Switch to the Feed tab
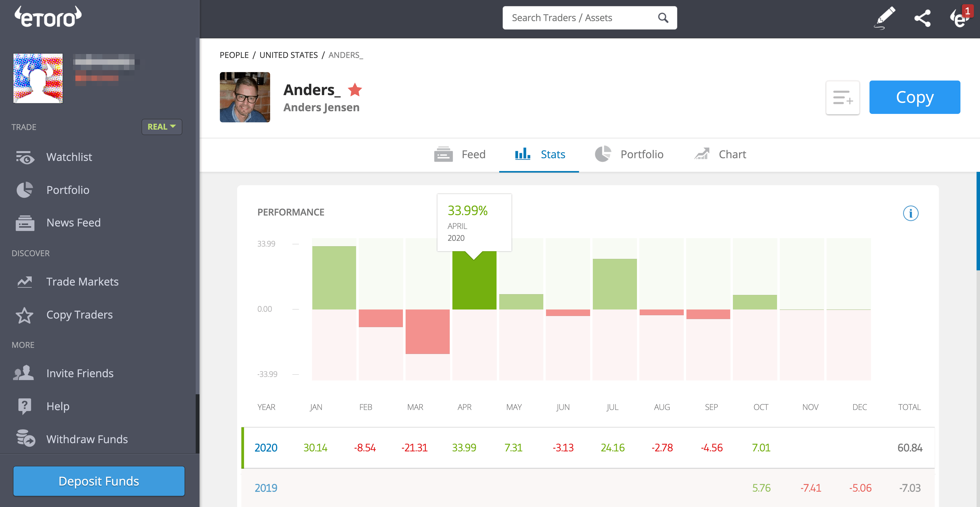 tap(459, 154)
